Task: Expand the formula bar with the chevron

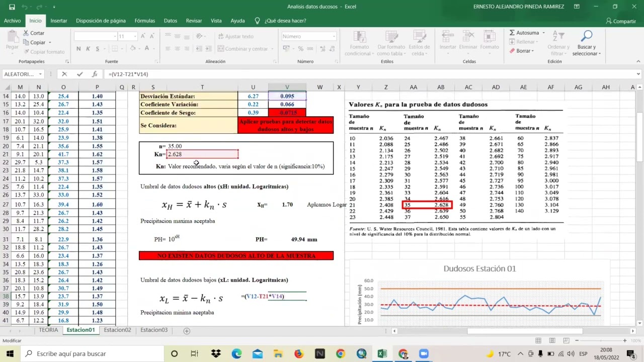Action: pyautogui.click(x=638, y=74)
